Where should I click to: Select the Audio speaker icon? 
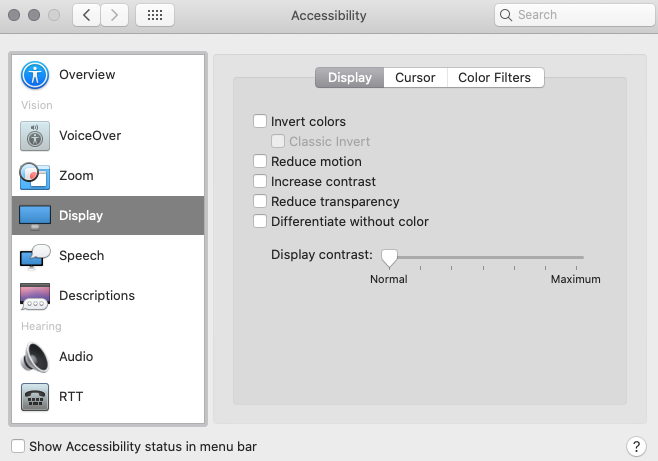click(x=35, y=357)
